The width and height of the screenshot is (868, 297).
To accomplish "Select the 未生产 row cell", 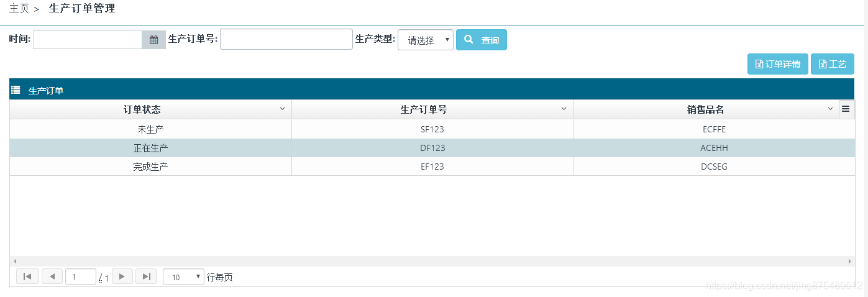I will [x=150, y=129].
